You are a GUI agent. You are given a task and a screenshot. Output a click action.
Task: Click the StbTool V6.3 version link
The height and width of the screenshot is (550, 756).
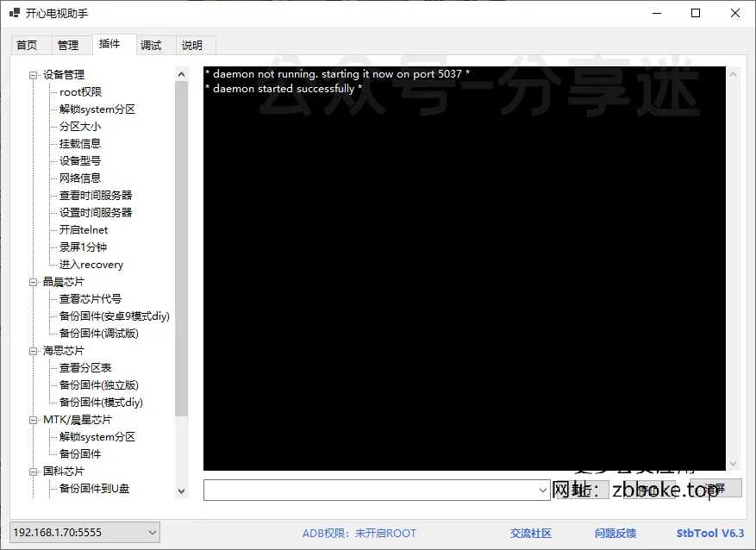[x=710, y=533]
